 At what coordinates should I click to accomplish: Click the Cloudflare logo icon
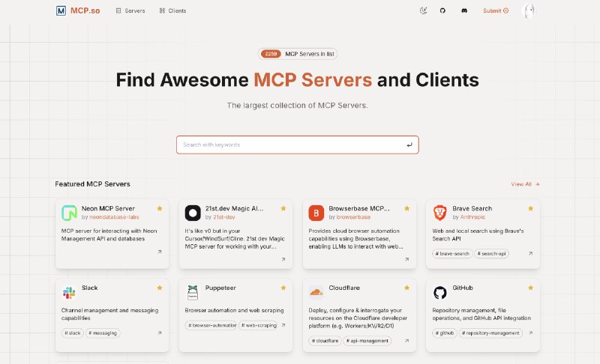coord(316,293)
